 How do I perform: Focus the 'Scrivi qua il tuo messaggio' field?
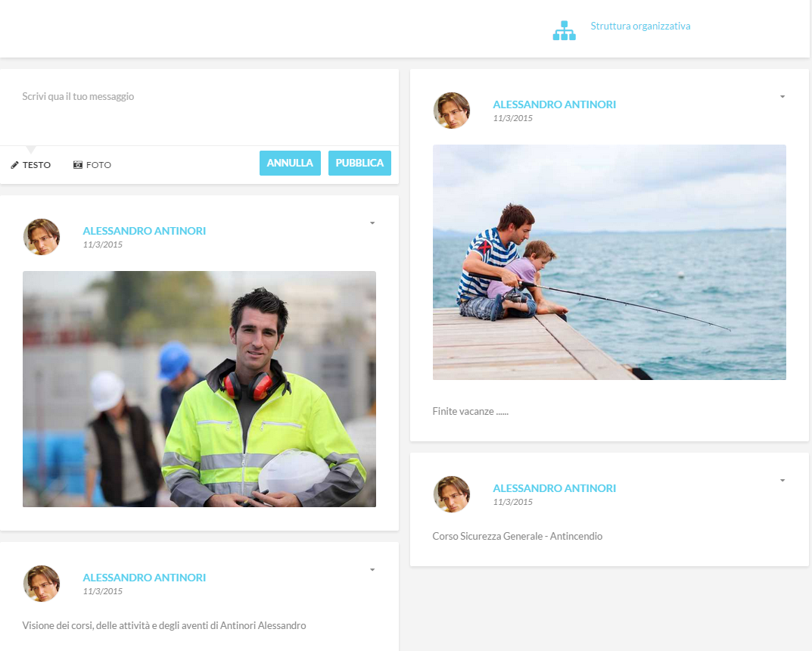coord(199,107)
